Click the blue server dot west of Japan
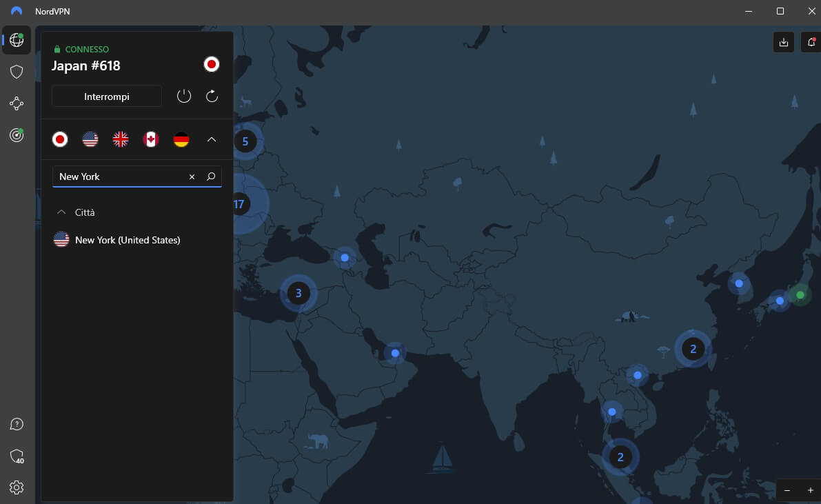 (780, 301)
